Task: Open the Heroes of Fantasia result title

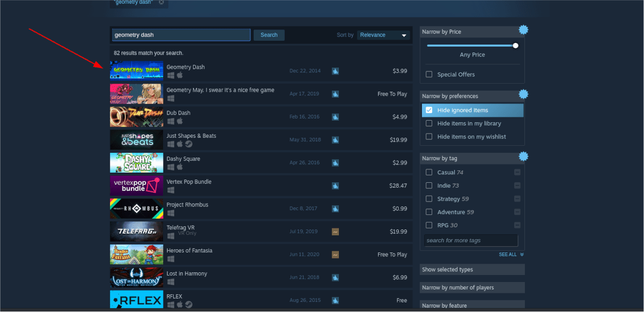Action: click(x=189, y=250)
